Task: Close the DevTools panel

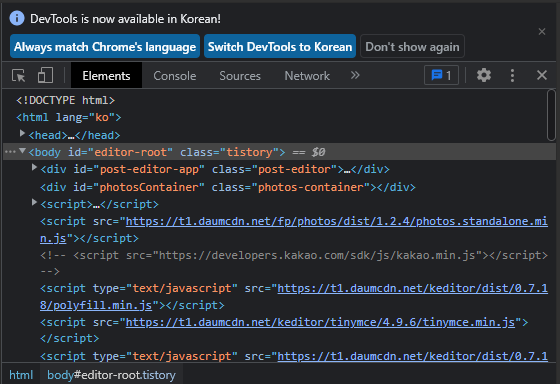Action: 542,75
